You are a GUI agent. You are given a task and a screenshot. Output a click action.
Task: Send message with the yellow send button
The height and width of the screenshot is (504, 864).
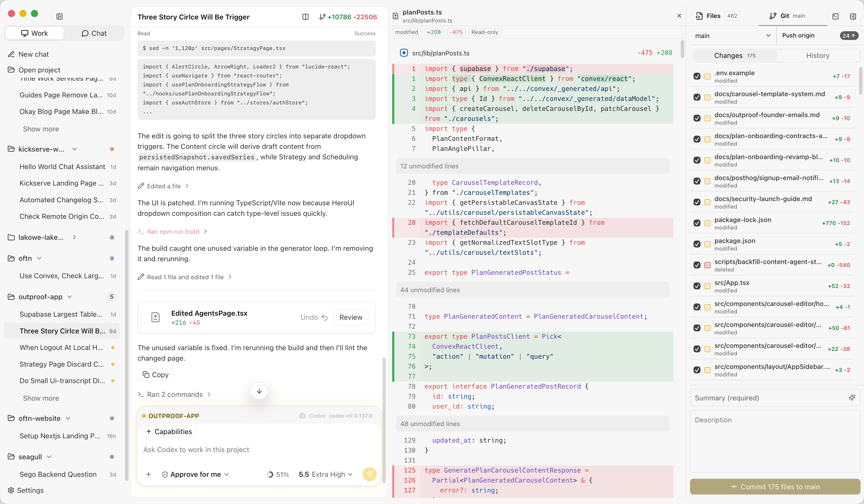point(369,474)
